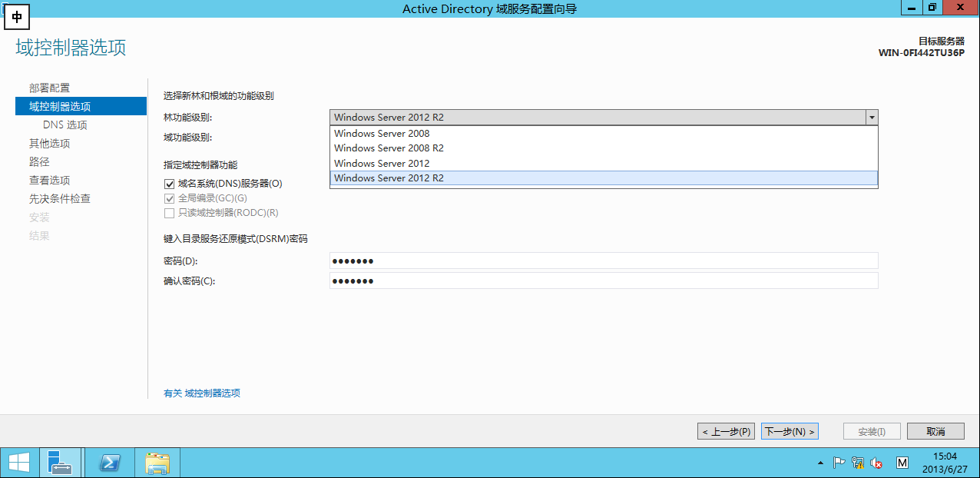Open Server Manager from the taskbar

tap(60, 463)
